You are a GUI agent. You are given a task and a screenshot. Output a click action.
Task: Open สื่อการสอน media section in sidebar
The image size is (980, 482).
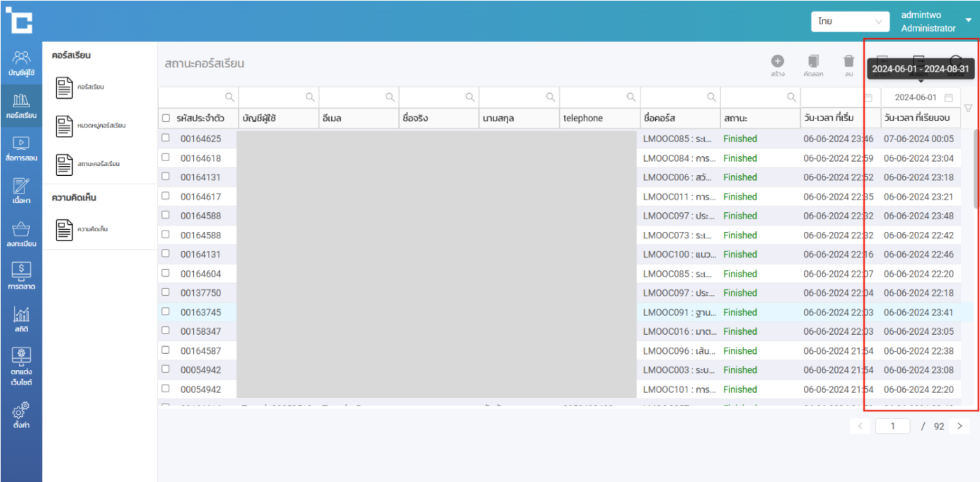tap(21, 149)
